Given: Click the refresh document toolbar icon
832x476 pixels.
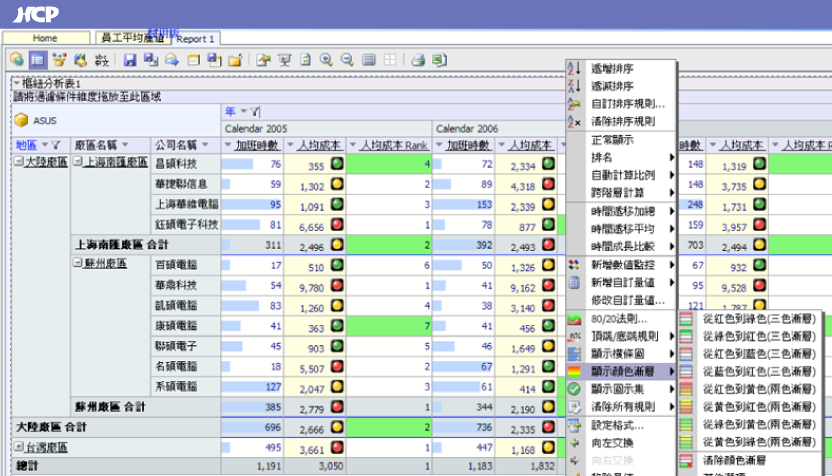Looking at the screenshot, I should click(305, 60).
